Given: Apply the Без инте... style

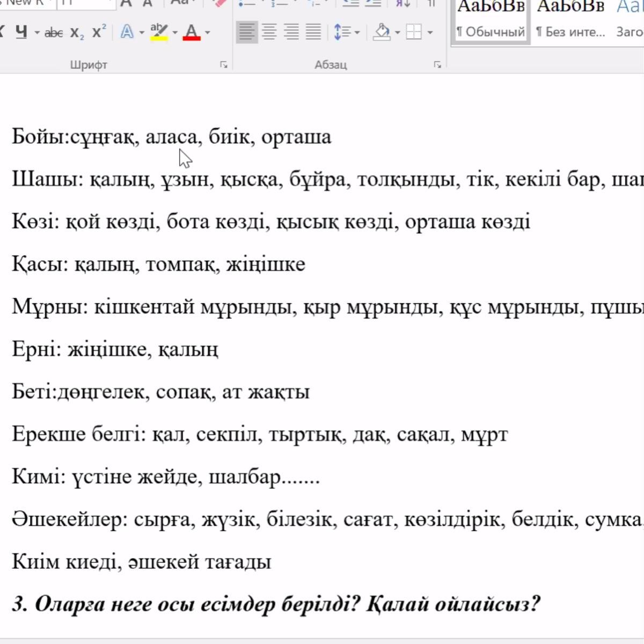Looking at the screenshot, I should click(570, 20).
